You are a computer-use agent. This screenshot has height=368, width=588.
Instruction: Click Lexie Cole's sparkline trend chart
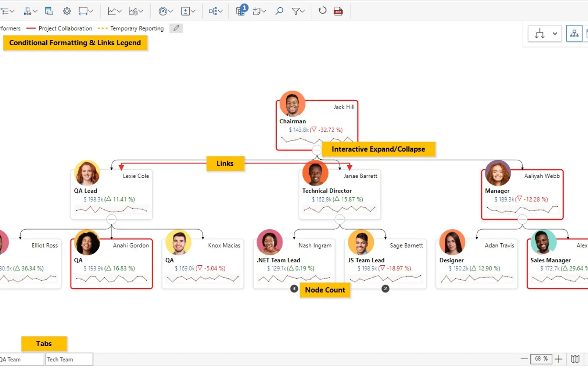[111, 210]
